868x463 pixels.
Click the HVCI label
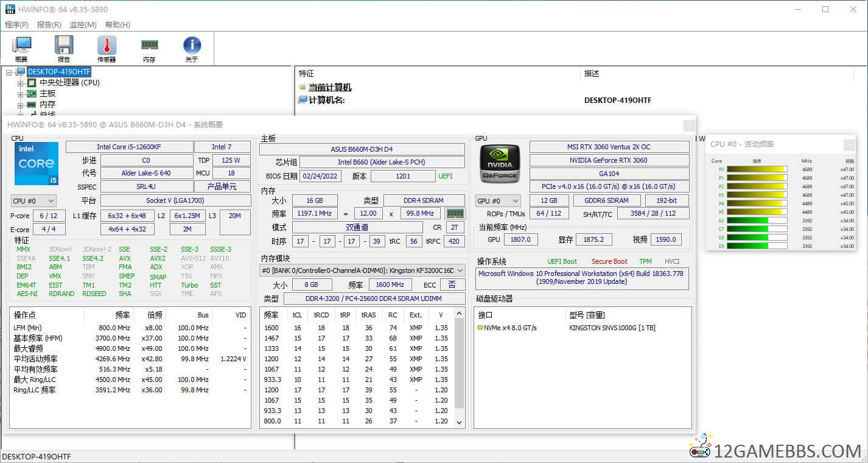672,261
